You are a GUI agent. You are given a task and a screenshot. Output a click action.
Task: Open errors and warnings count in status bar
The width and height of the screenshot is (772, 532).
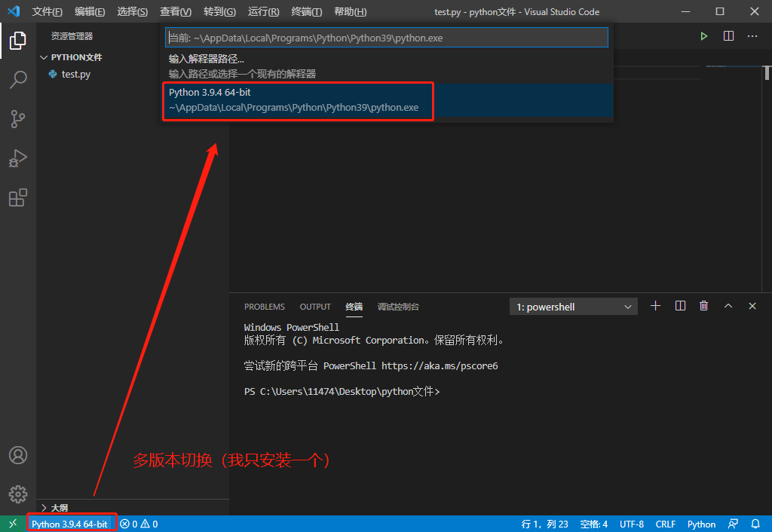tap(139, 524)
